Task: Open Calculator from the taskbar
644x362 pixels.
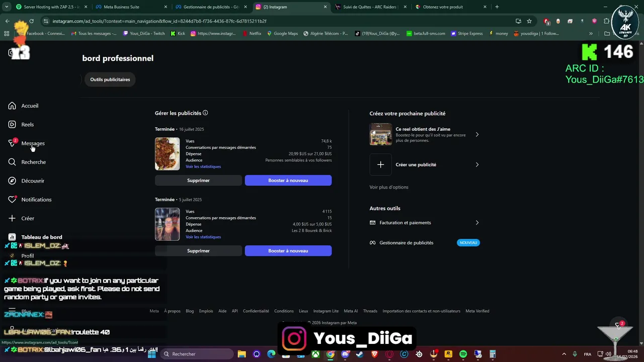Action: [493, 354]
